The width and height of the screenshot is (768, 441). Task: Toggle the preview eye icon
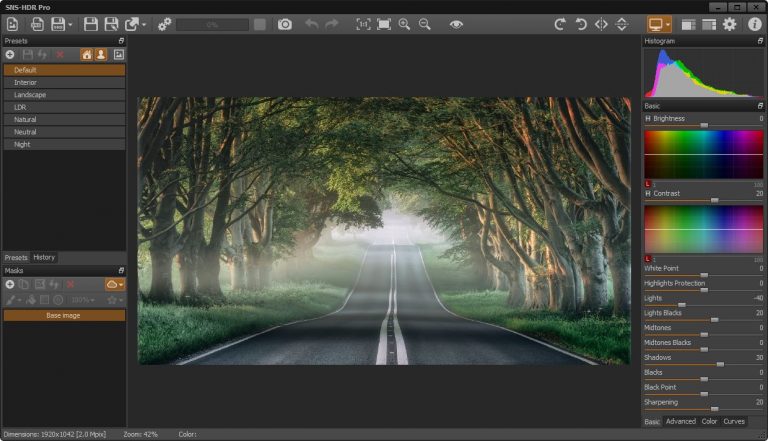456,24
